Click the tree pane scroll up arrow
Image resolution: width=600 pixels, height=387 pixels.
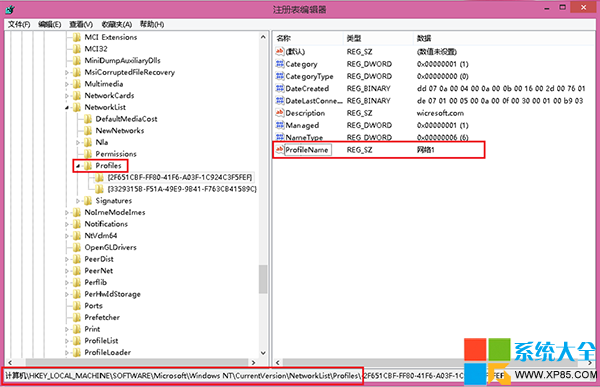pyautogui.click(x=263, y=37)
